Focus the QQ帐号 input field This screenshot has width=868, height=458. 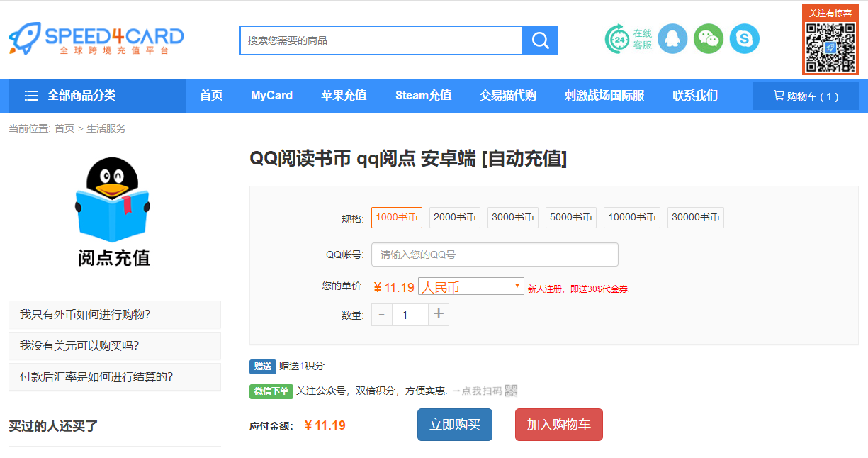(x=495, y=255)
